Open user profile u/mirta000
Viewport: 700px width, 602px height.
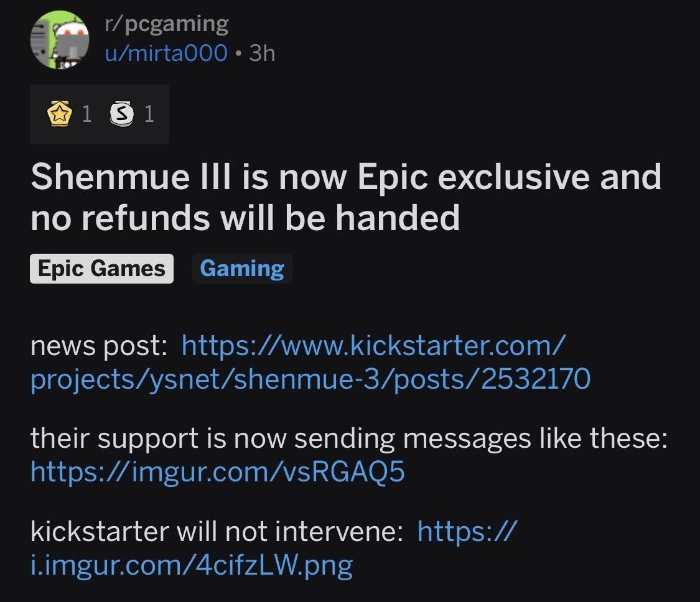tap(166, 53)
